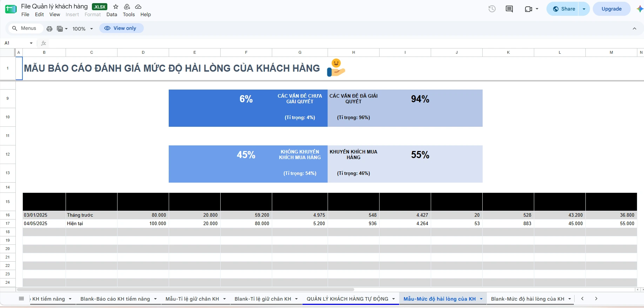Open the QUẢN LÝ KHÁCH HÀNG TỰ ĐỘNG tab arrow
The width and height of the screenshot is (644, 308).
[x=394, y=299]
